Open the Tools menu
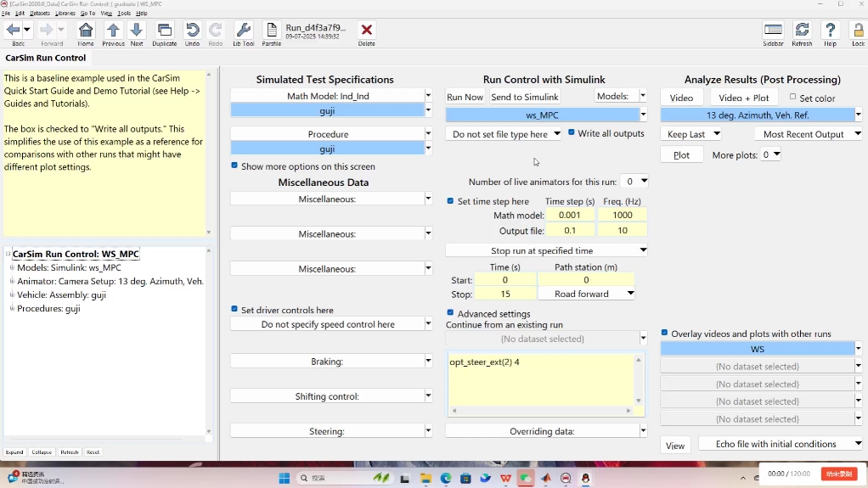868x488 pixels. (124, 14)
